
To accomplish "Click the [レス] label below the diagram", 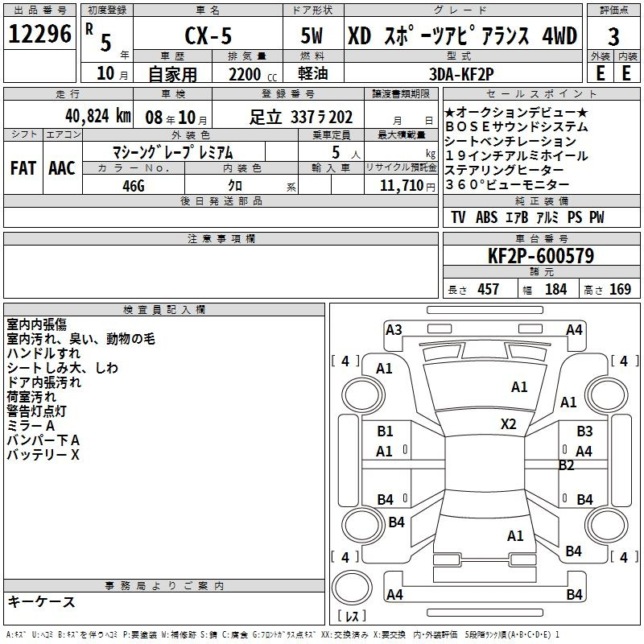I will [x=351, y=617].
